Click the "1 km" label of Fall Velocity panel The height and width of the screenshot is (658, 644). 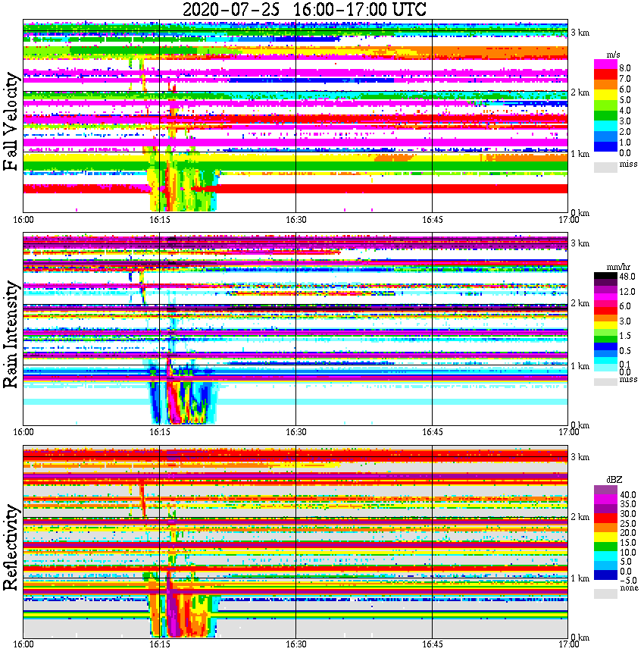(x=580, y=154)
